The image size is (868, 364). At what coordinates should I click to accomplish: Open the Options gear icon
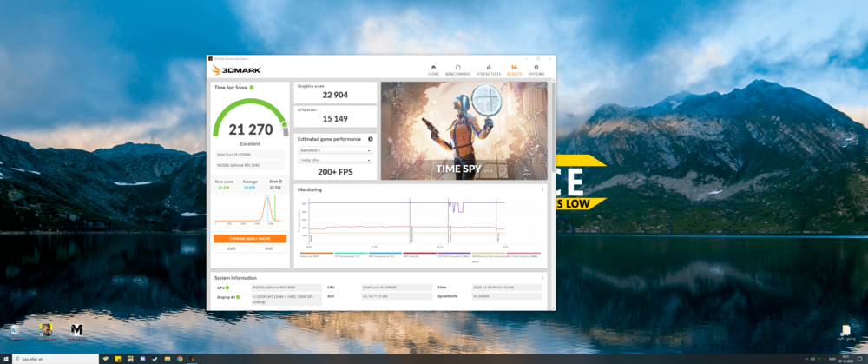536,69
